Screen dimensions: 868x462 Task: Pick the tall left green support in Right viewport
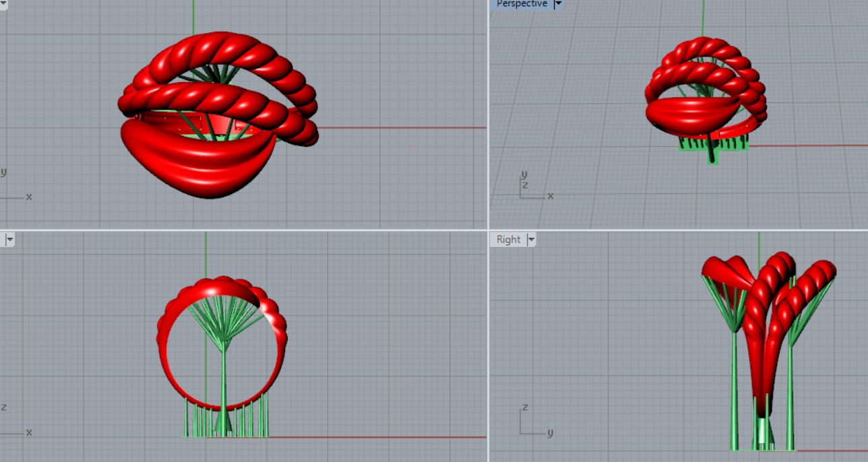(735, 391)
